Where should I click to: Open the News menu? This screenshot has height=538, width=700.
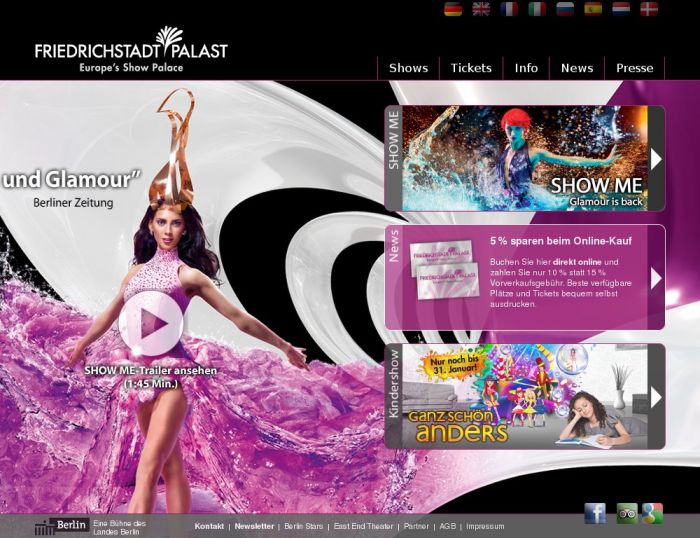[x=577, y=68]
